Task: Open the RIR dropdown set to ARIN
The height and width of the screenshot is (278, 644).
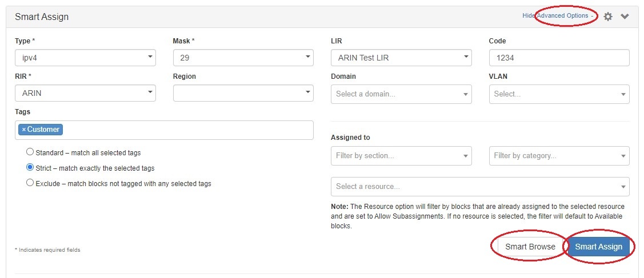Action: pyautogui.click(x=85, y=93)
